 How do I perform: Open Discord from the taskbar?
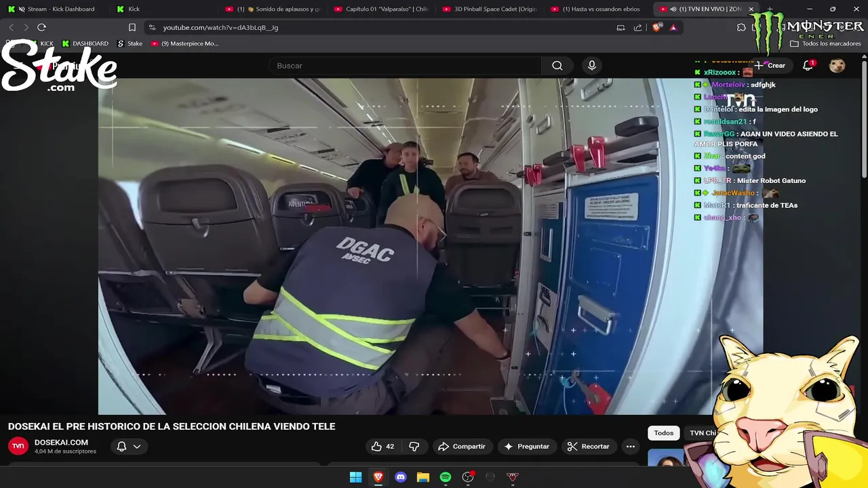[401, 477]
